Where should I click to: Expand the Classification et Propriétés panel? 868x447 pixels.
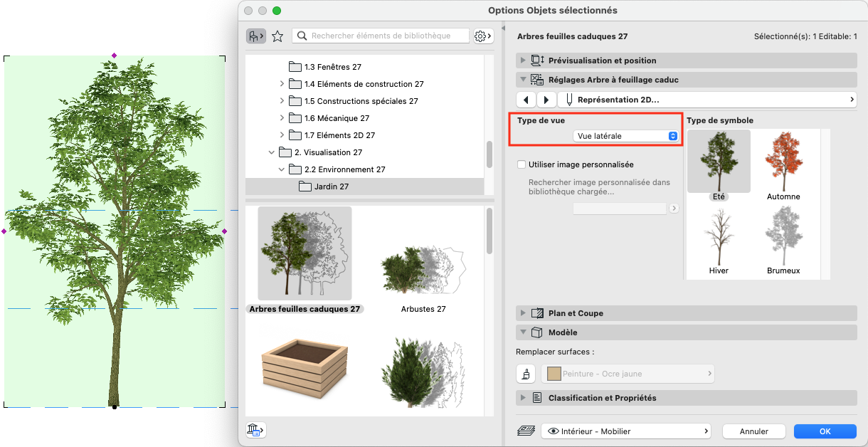point(524,398)
